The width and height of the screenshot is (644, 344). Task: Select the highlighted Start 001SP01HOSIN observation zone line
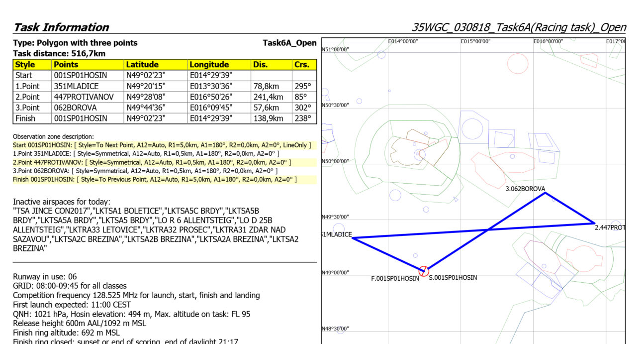coord(162,145)
